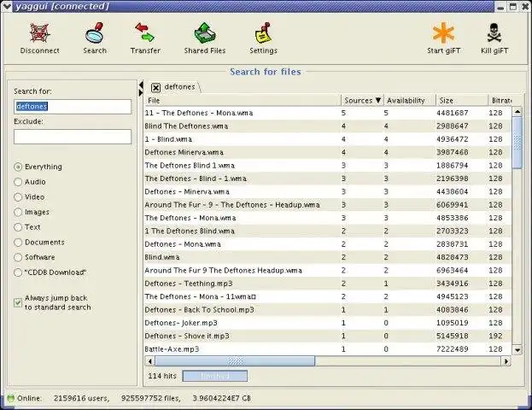
Task: Sort results by the File column header
Action: (243, 101)
